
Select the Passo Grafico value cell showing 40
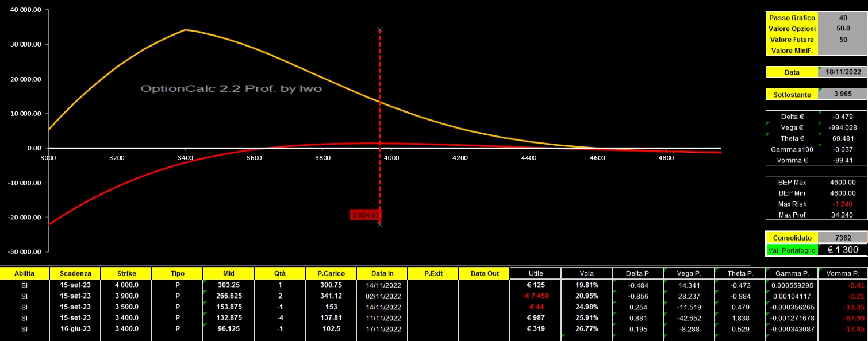tap(842, 18)
